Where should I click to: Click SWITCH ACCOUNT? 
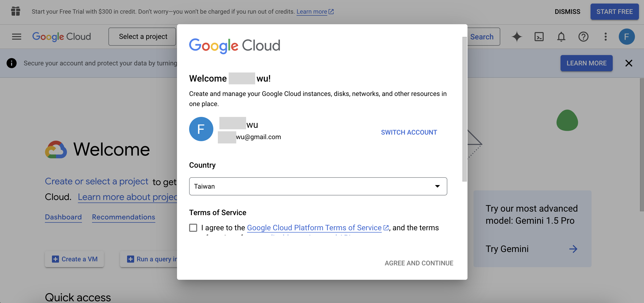409,132
